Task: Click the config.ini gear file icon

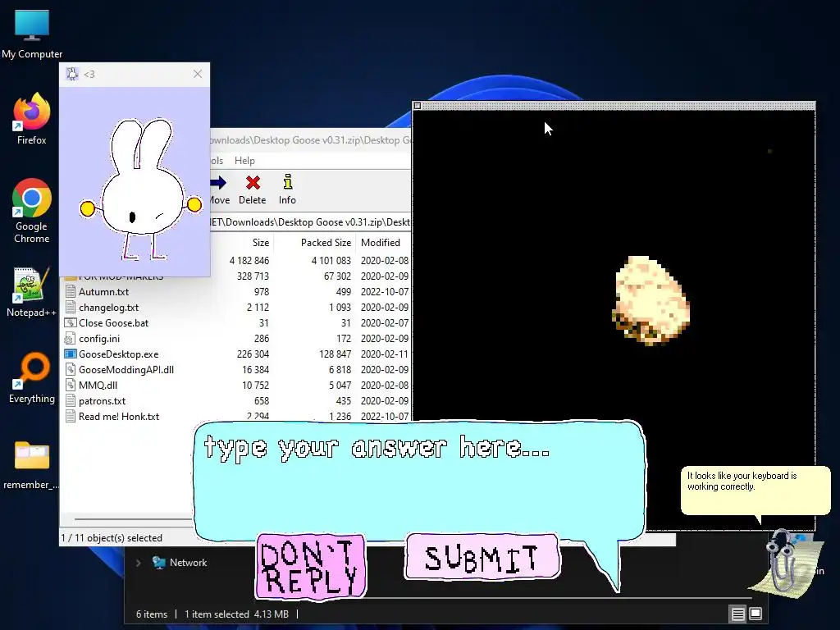Action: click(70, 339)
